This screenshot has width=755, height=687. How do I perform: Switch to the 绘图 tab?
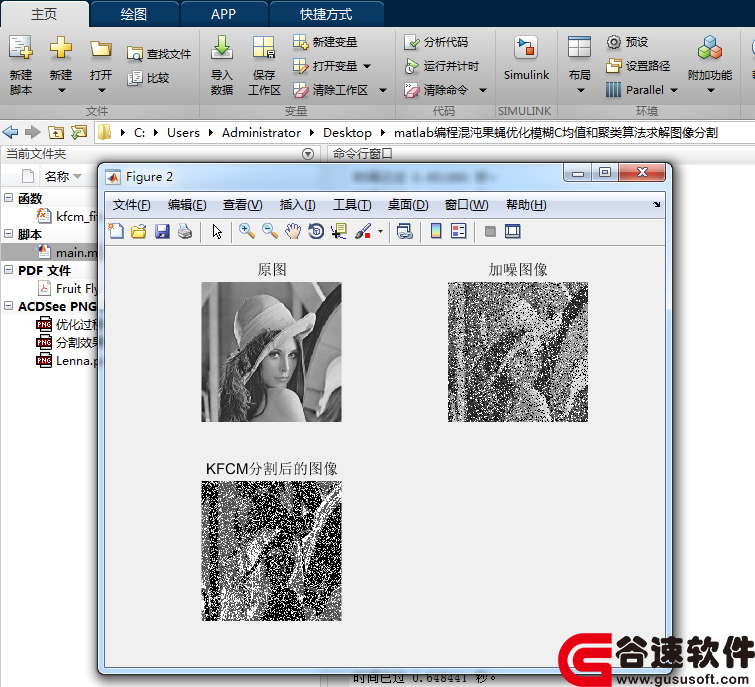pyautogui.click(x=134, y=14)
